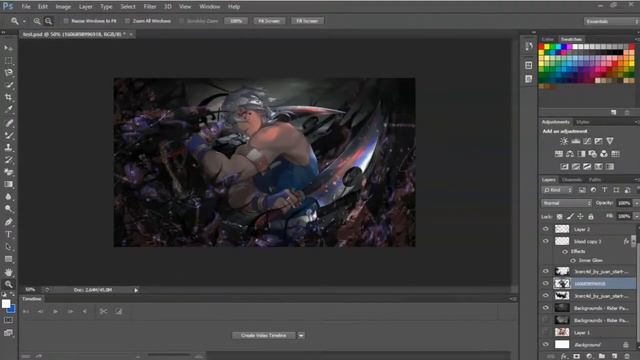Toggle the Inner Glow effect eye
The height and width of the screenshot is (360, 640).
(573, 260)
